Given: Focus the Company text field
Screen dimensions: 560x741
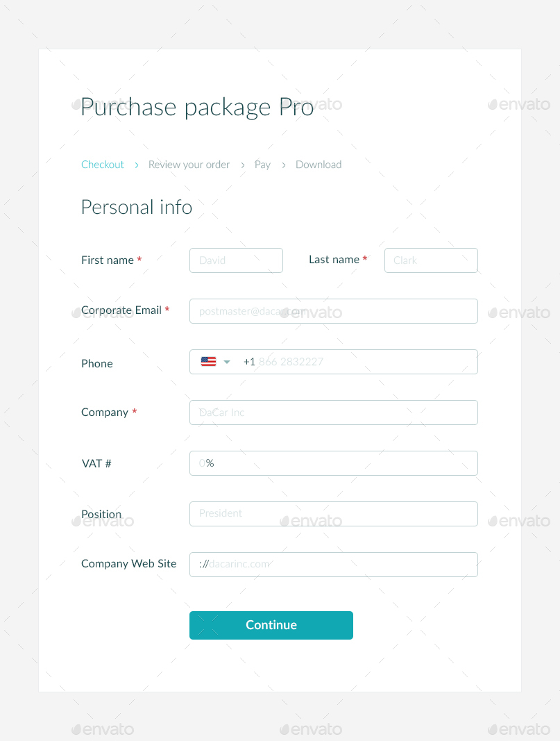Looking at the screenshot, I should [x=333, y=413].
